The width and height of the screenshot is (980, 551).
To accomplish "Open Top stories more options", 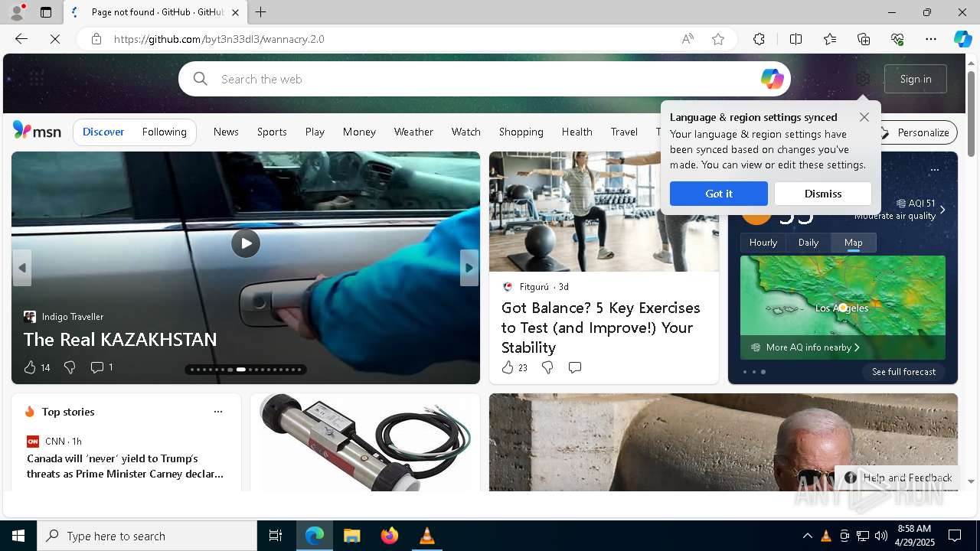I will (218, 412).
